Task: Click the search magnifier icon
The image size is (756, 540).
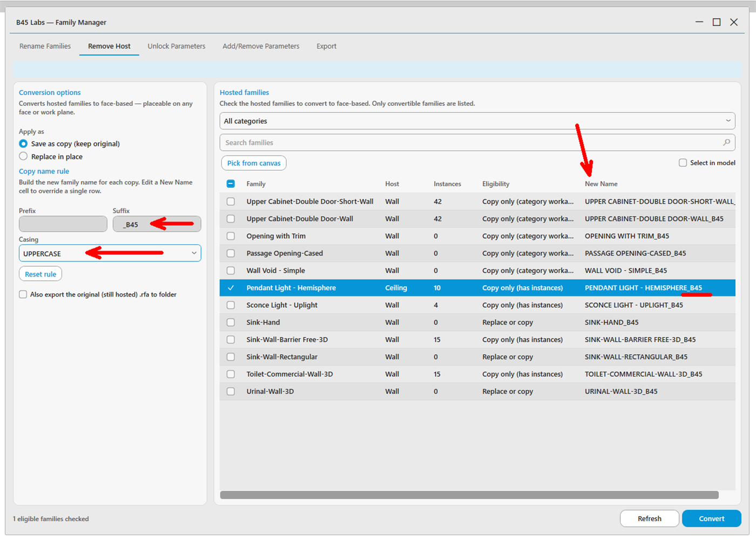Action: pyautogui.click(x=726, y=143)
